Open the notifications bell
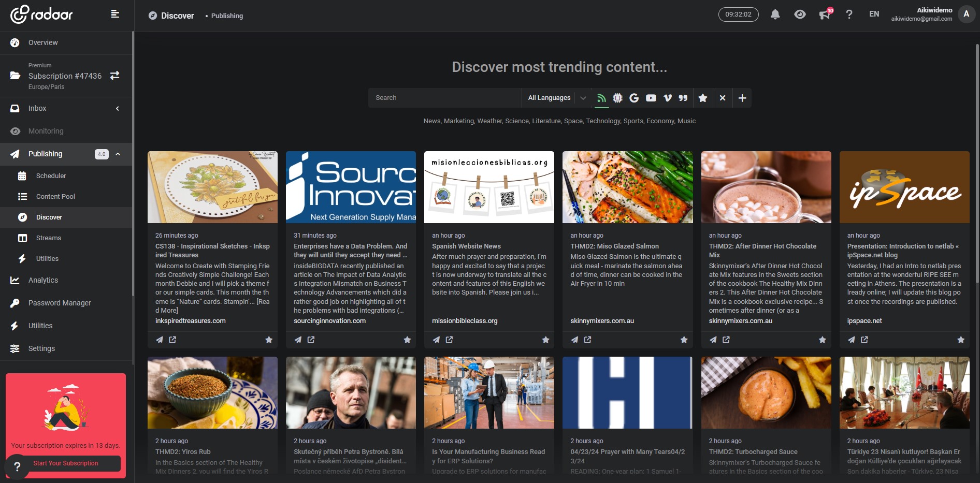Screen dimensions: 980x483 775,14
